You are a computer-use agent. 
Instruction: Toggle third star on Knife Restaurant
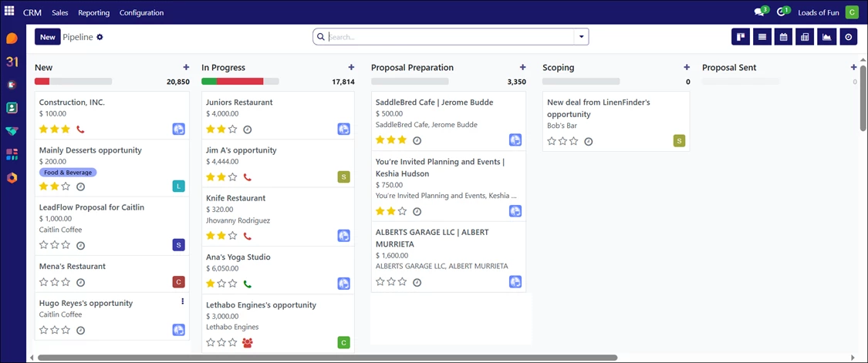(x=232, y=236)
